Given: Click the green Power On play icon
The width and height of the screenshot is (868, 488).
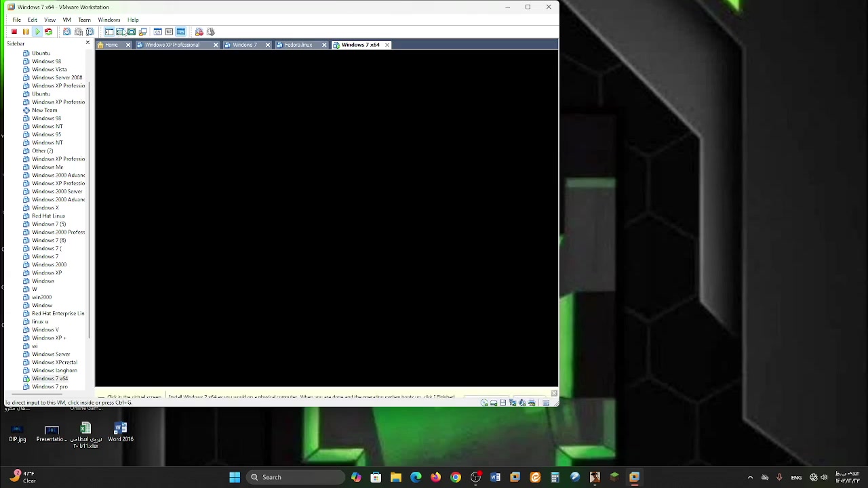Looking at the screenshot, I should coord(37,32).
